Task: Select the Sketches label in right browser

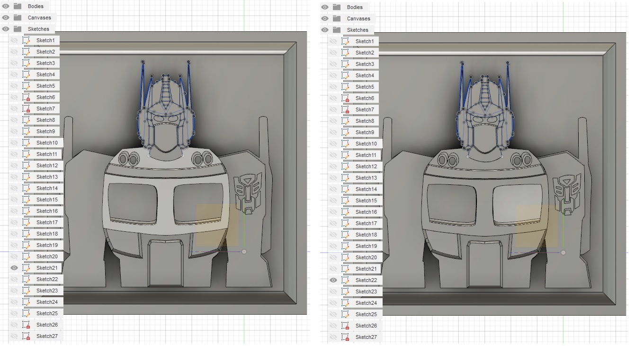Action: point(358,30)
